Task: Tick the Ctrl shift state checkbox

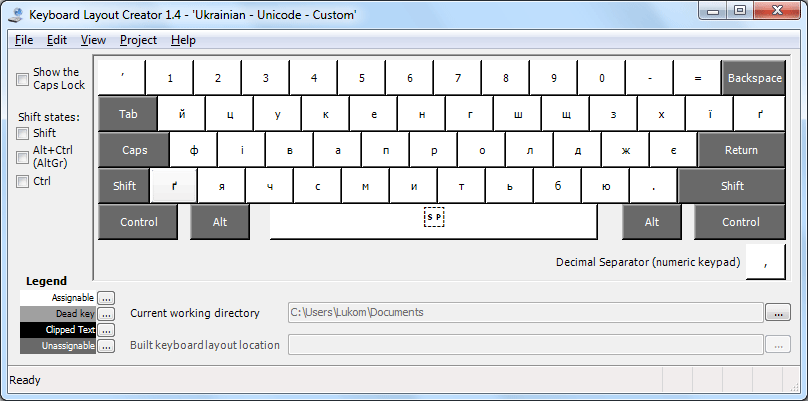Action: tap(23, 181)
